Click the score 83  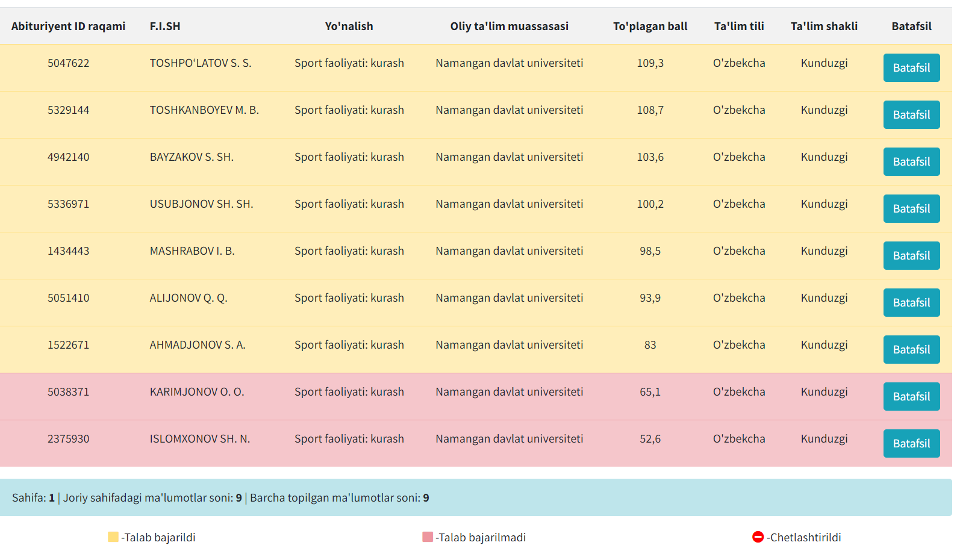point(650,345)
